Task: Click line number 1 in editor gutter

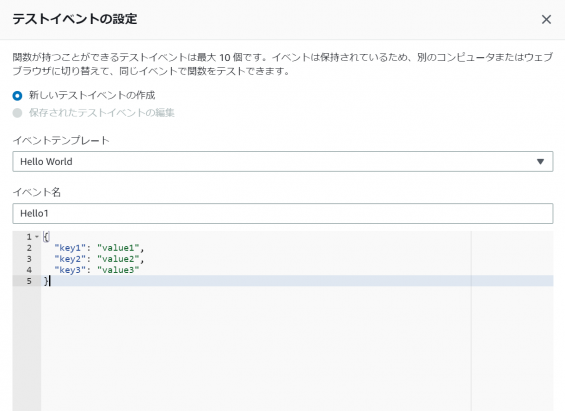Action: click(29, 237)
